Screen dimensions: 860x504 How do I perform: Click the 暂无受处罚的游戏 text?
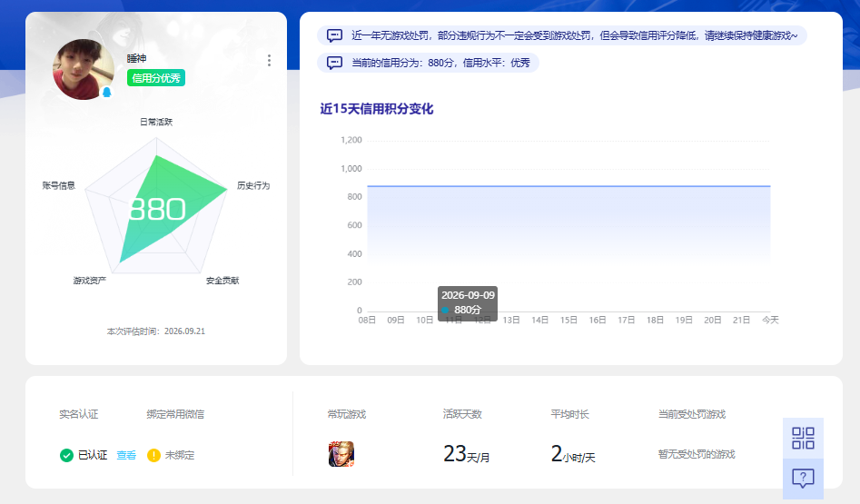point(697,454)
